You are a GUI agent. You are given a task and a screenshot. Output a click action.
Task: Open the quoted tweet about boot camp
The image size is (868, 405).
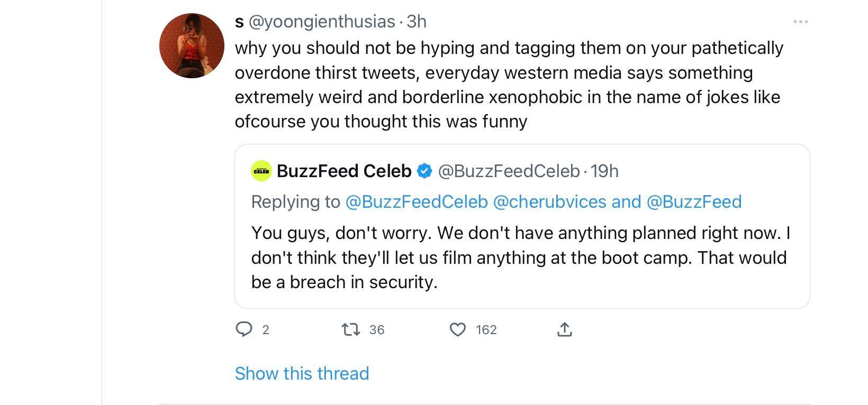tap(521, 257)
